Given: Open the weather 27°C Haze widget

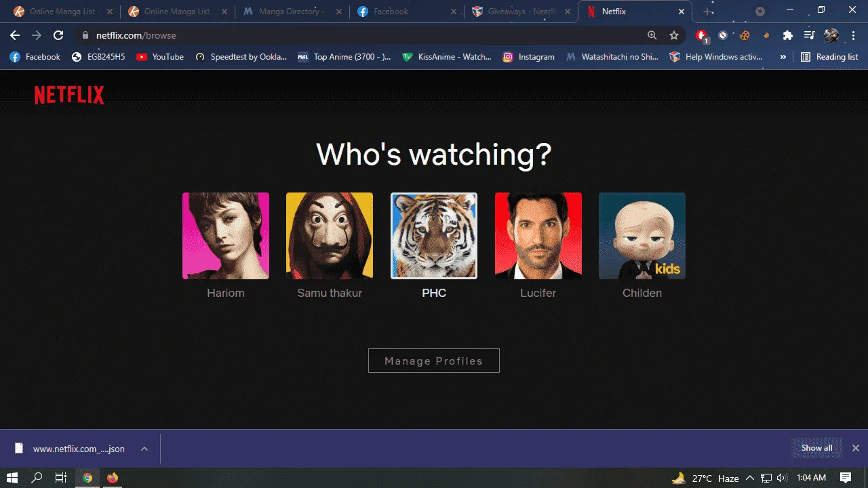Looking at the screenshot, I should (x=705, y=478).
